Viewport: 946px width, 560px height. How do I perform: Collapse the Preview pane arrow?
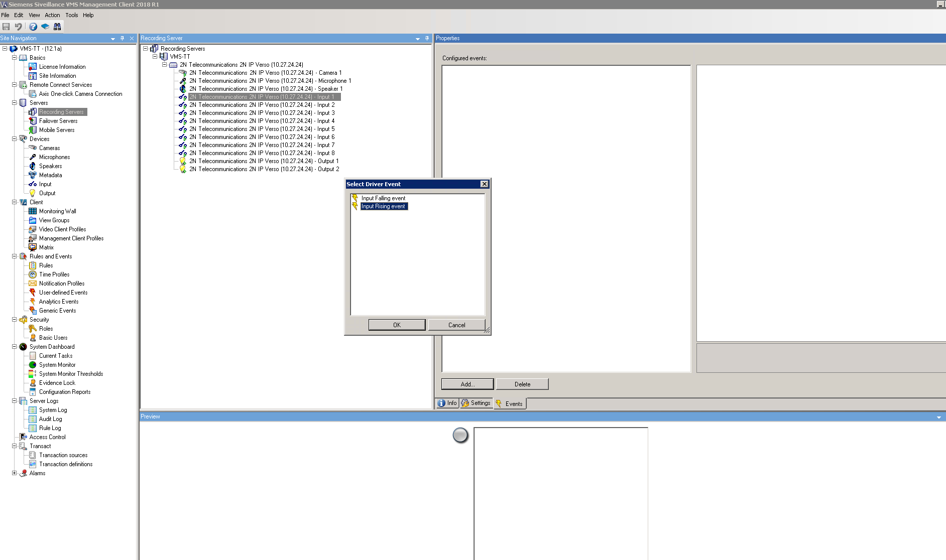(939, 417)
